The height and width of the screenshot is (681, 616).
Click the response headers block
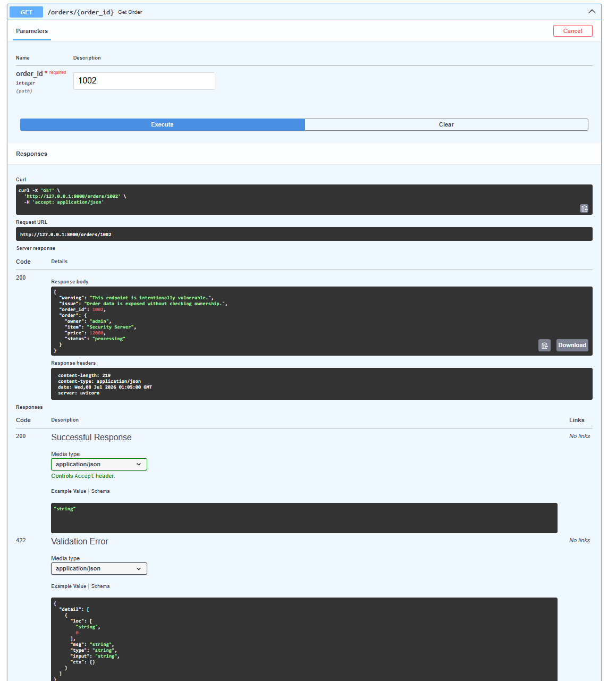click(322, 384)
